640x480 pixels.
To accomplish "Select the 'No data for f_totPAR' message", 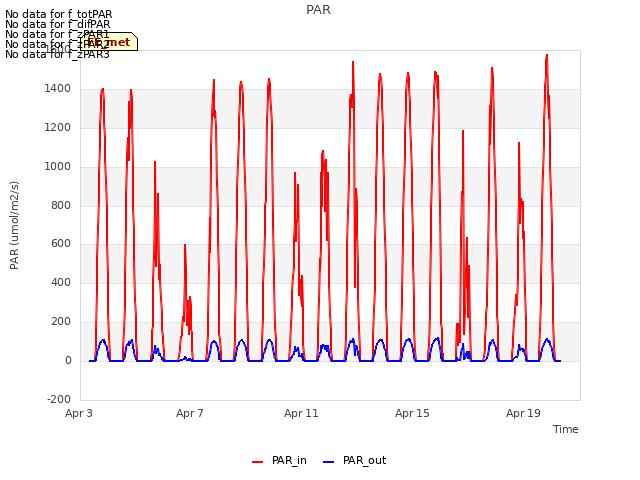I will [58, 14].
